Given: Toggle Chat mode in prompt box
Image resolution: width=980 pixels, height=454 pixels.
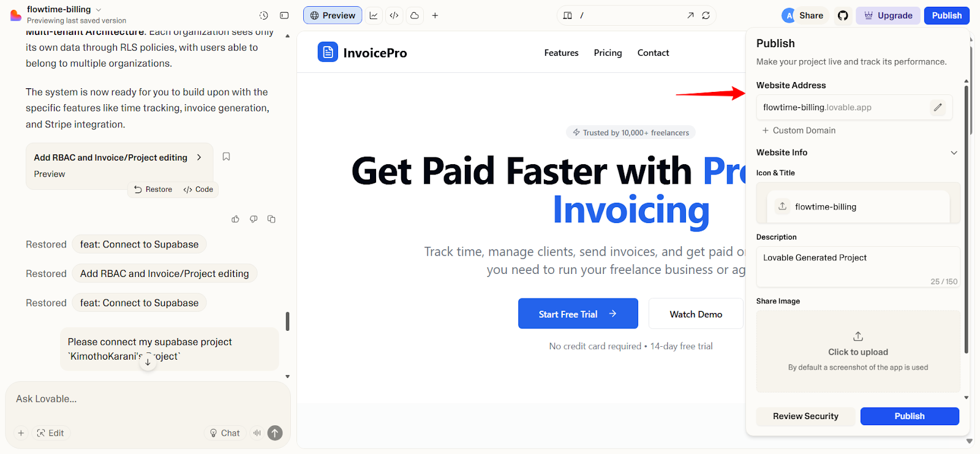Looking at the screenshot, I should [225, 433].
